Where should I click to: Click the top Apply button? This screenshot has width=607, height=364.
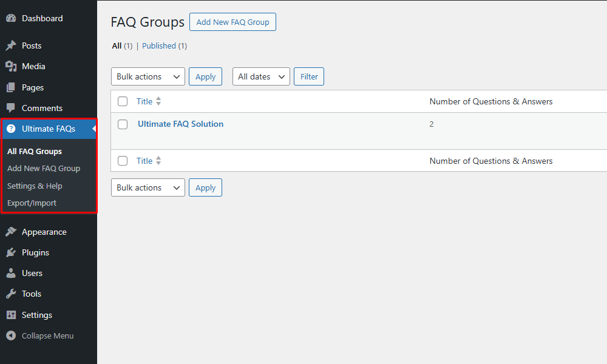206,76
